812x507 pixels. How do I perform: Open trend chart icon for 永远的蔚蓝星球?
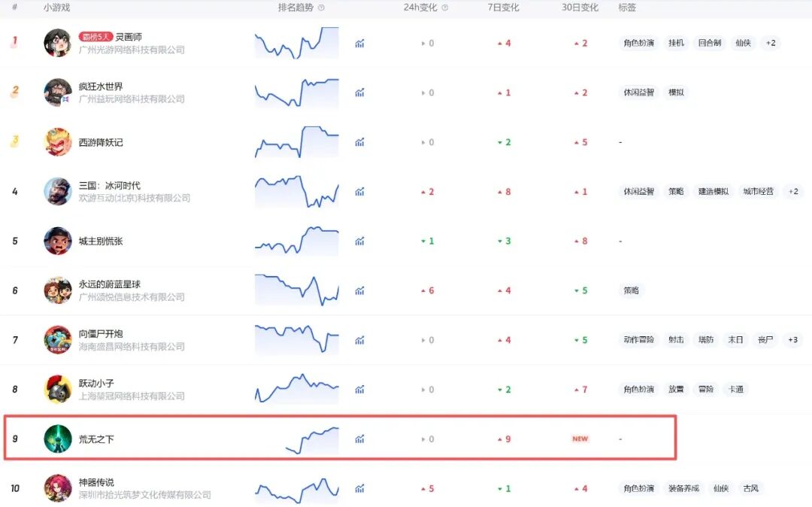click(x=359, y=291)
